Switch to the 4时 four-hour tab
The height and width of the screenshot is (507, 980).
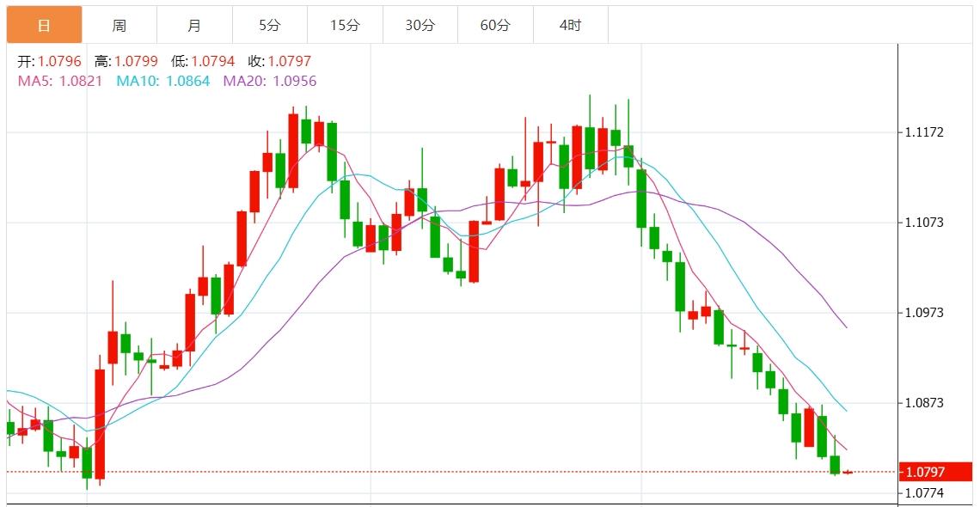pyautogui.click(x=570, y=25)
